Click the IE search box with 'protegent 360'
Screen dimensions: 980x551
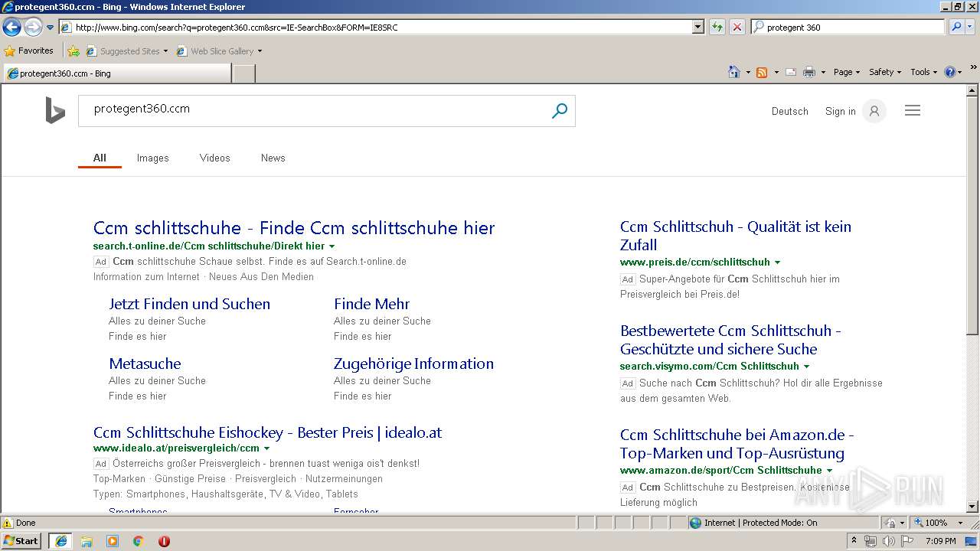point(848,27)
